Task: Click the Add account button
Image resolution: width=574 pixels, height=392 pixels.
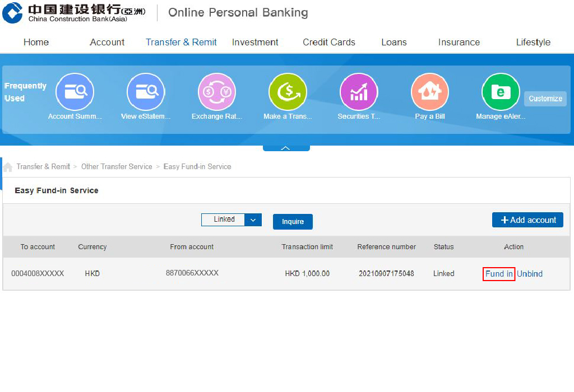Action: pos(527,220)
